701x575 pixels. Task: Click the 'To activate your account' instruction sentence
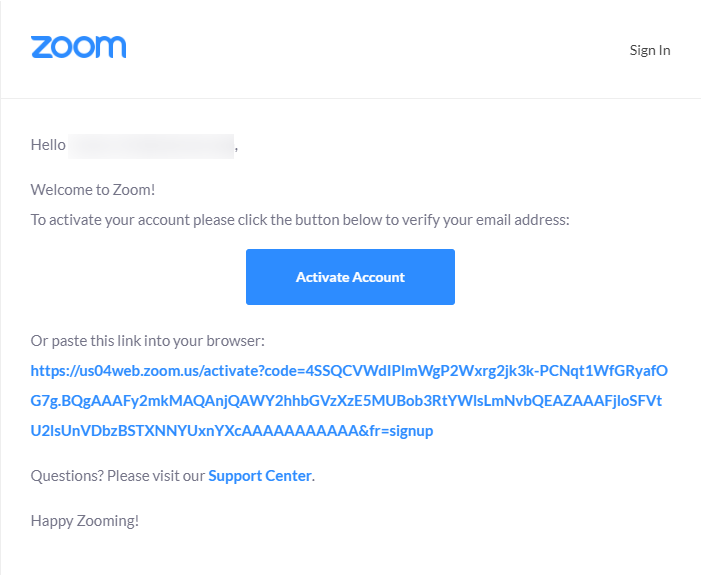(x=300, y=220)
